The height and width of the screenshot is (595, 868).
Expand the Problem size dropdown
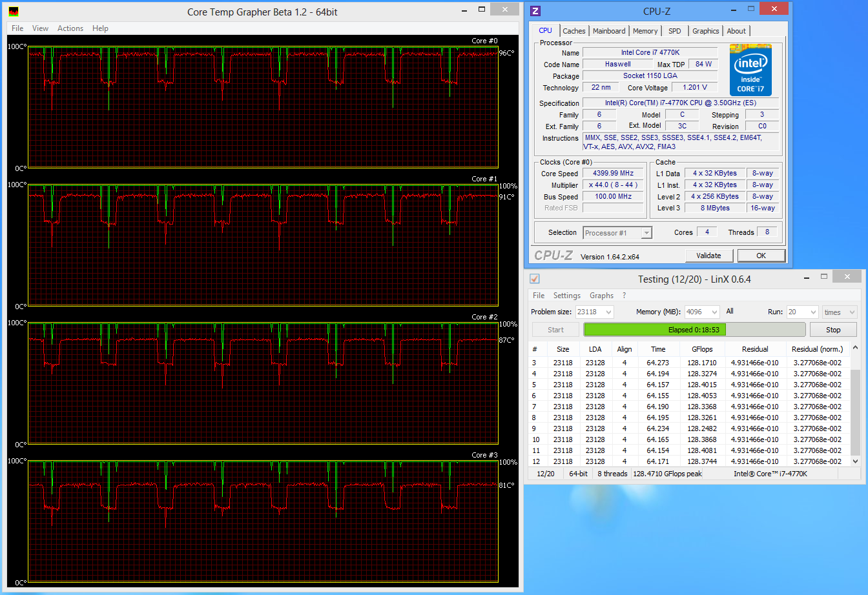coord(608,312)
